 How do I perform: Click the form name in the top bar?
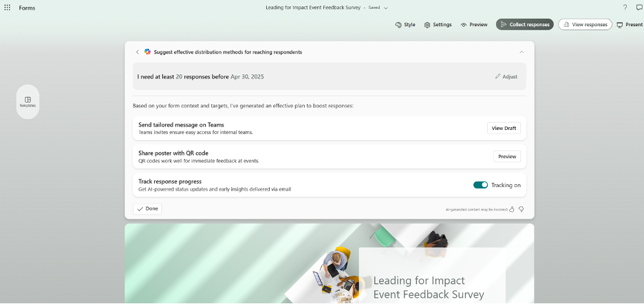313,8
